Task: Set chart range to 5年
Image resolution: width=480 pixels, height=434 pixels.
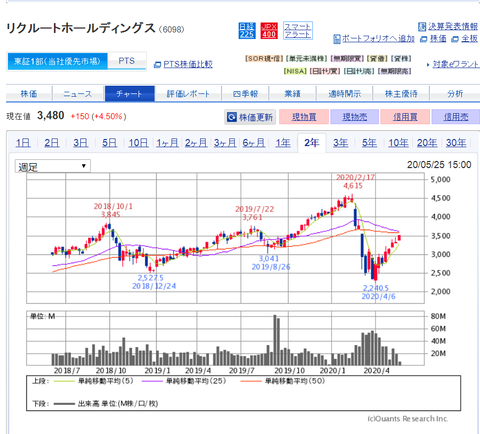Action: [x=369, y=143]
